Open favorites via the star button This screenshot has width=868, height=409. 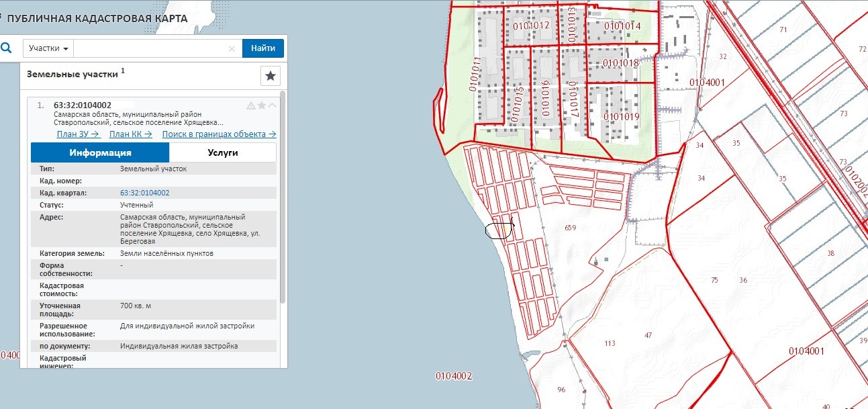[270, 76]
